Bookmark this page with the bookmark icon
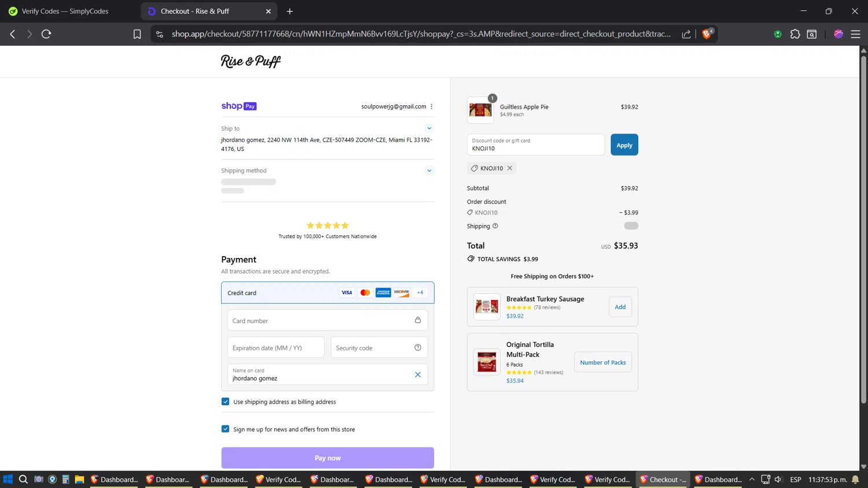868x488 pixels. (x=137, y=34)
